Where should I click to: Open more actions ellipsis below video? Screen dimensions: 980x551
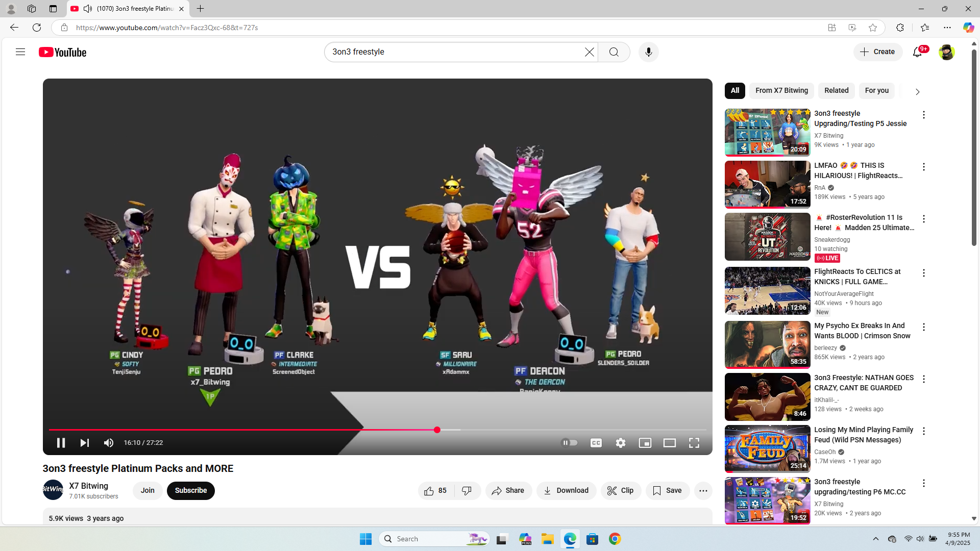[x=703, y=491]
